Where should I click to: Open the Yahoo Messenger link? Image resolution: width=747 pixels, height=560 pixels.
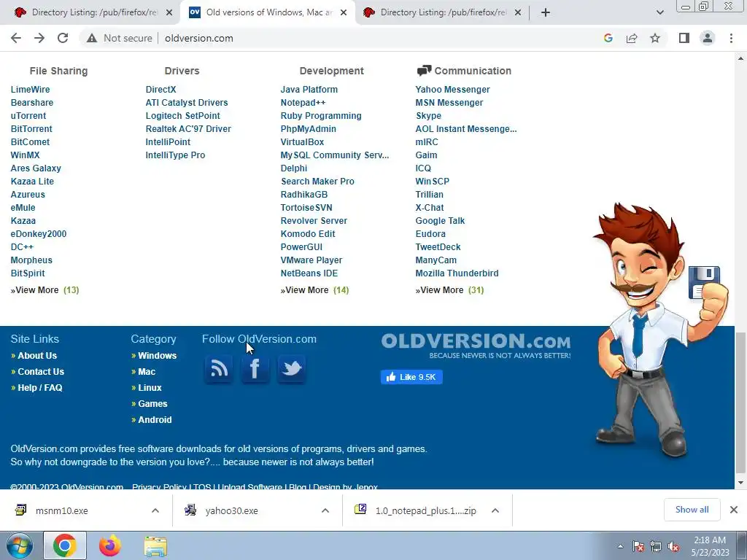pos(452,90)
